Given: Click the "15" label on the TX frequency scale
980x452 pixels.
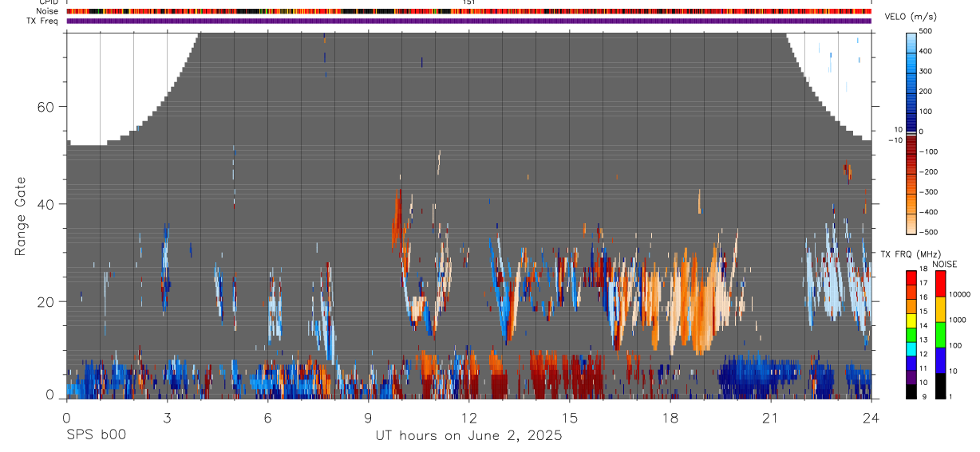Looking at the screenshot, I should (x=922, y=311).
